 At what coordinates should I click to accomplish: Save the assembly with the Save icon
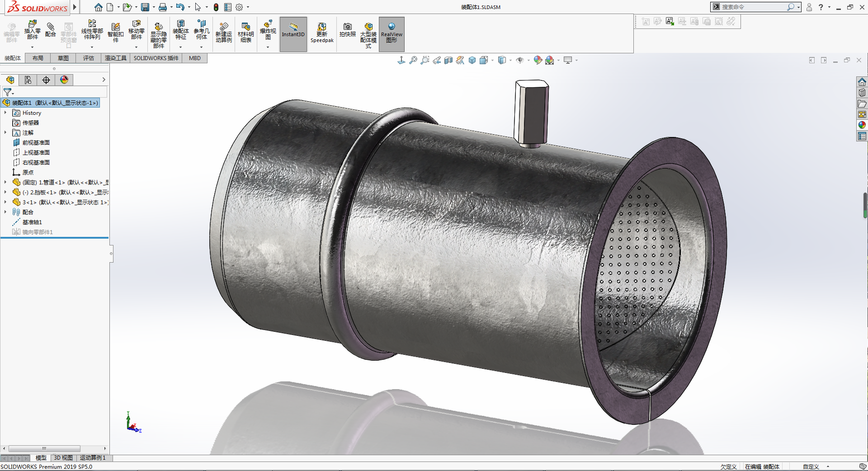[145, 7]
